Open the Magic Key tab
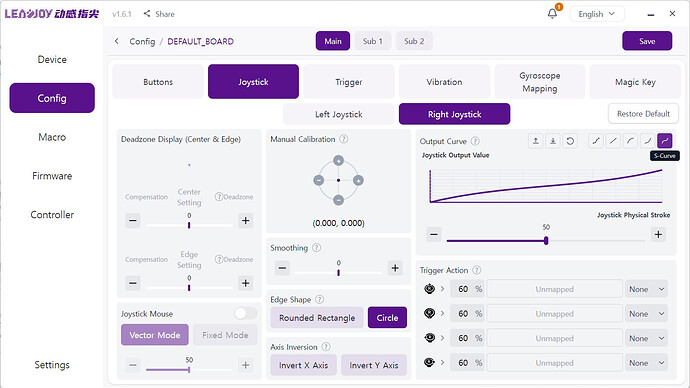690x388 pixels. 635,82
